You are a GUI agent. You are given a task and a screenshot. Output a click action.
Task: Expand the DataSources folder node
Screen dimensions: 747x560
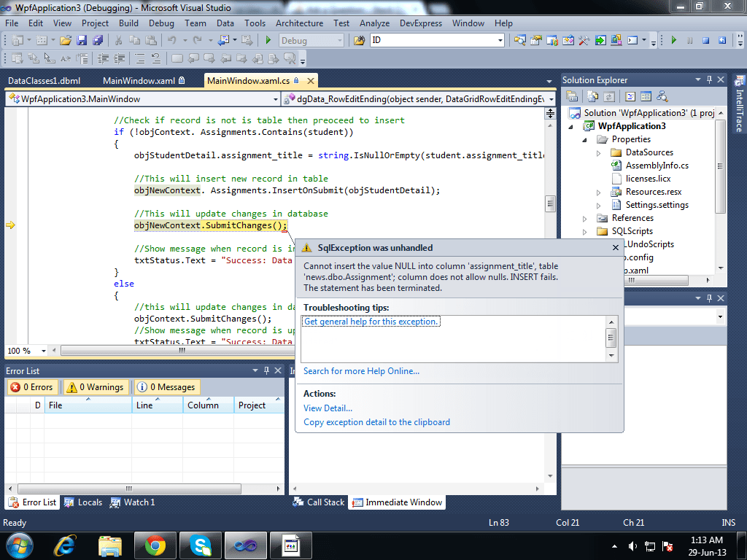click(598, 153)
